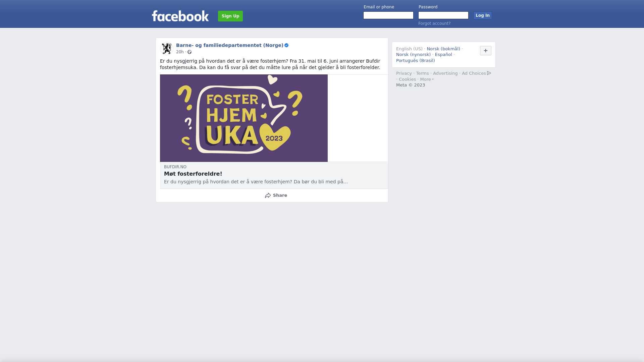Click the Share arrow icon

(x=268, y=195)
